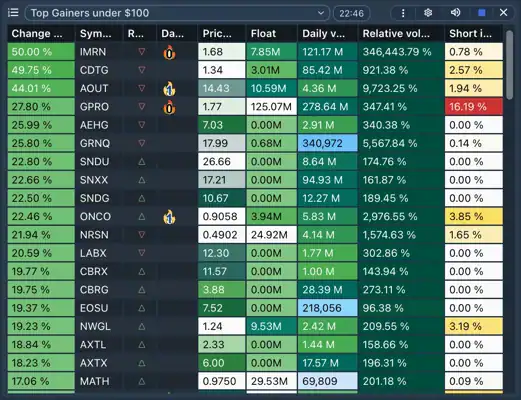The height and width of the screenshot is (400, 521).
Task: Click the 50.00 % change cell
Action: pos(41,52)
